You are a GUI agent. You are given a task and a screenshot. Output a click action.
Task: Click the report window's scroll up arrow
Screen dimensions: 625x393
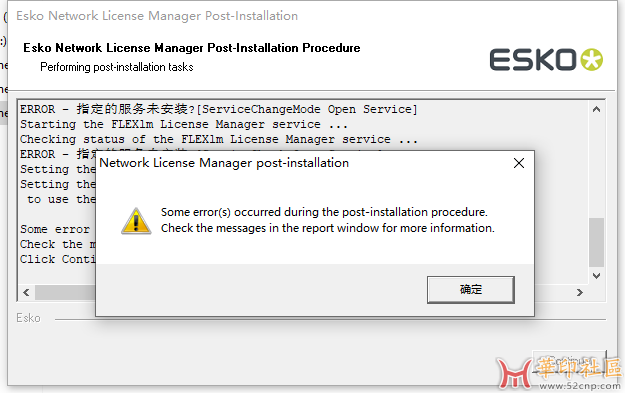pyautogui.click(x=596, y=109)
